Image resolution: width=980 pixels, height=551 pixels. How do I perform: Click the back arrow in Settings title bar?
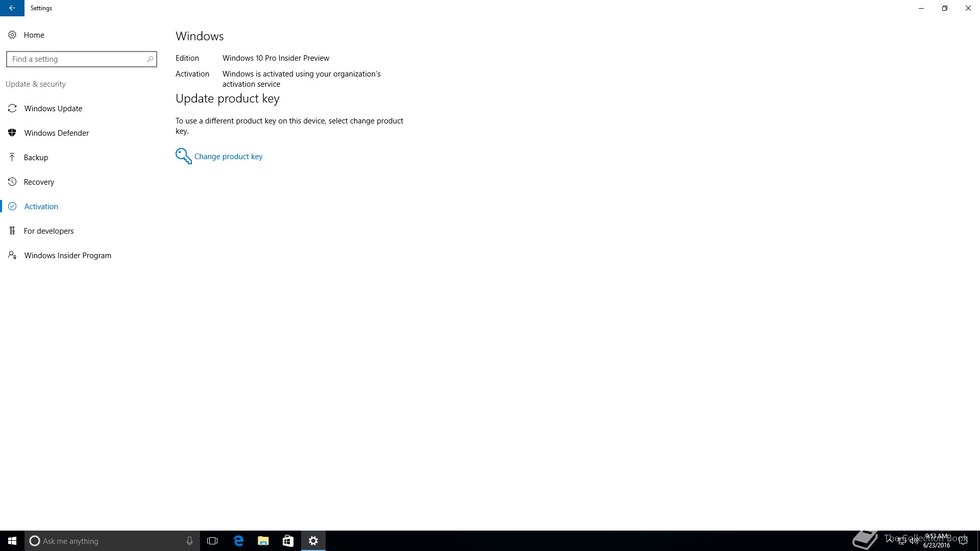coord(12,8)
